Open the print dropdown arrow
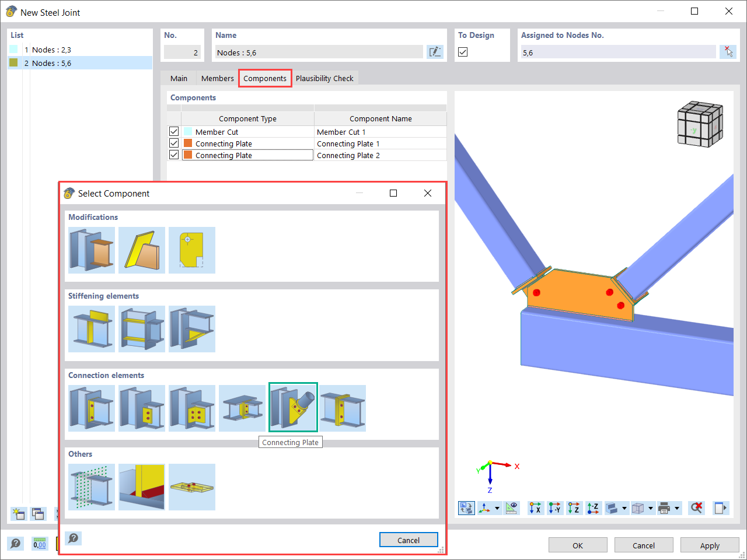The image size is (747, 560). tap(677, 508)
